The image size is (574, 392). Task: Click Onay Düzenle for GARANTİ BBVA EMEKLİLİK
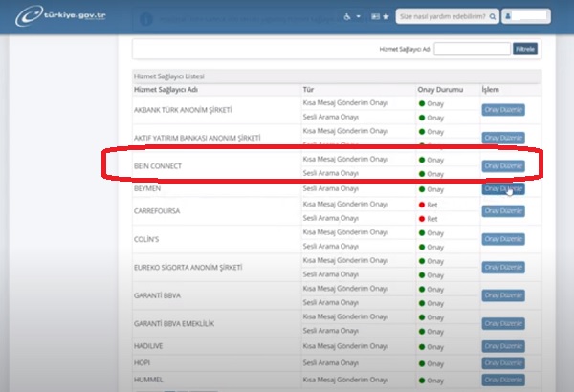(x=503, y=324)
